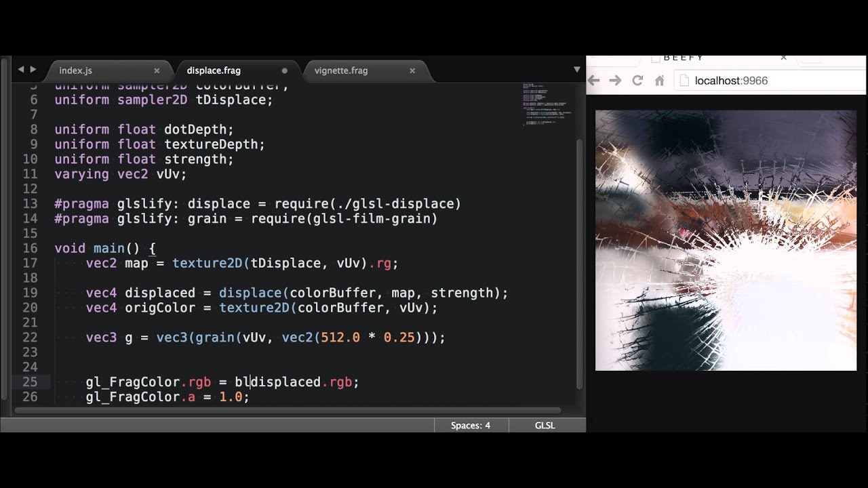Click the shattered glass canvas preview

[726, 241]
